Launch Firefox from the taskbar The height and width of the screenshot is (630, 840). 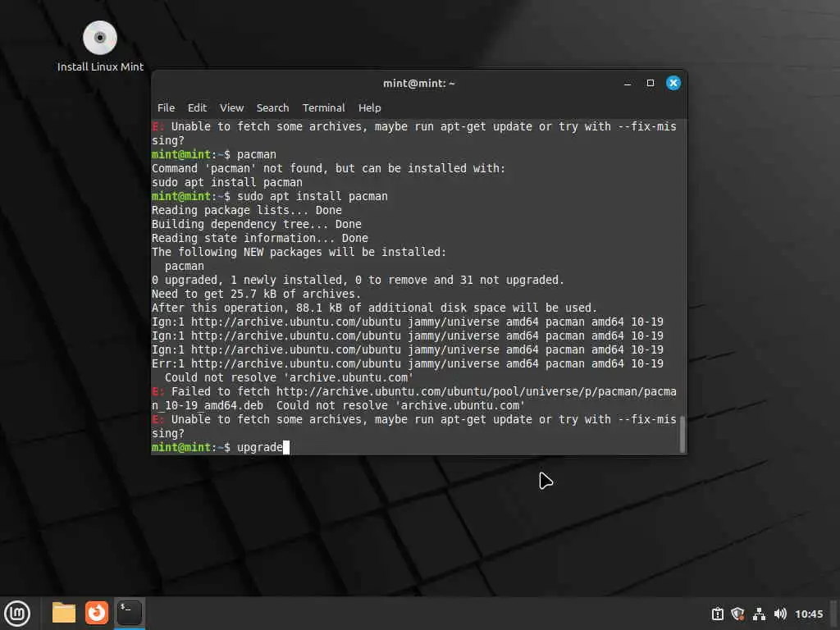[x=97, y=613]
